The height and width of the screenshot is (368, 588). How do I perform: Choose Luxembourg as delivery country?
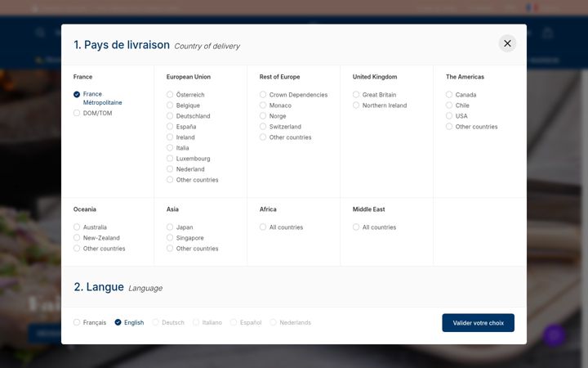point(189,159)
